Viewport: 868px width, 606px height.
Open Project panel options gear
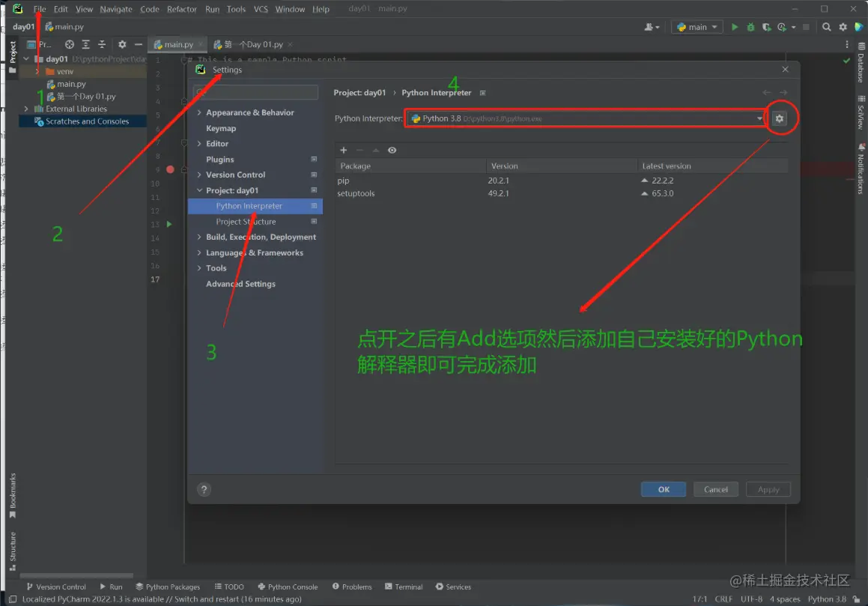pos(122,44)
